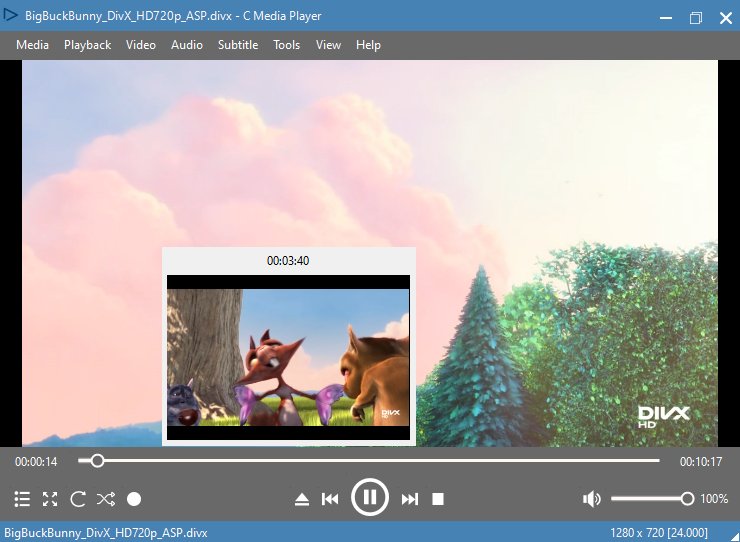Skip to the next track
This screenshot has width=740, height=542.
point(409,499)
